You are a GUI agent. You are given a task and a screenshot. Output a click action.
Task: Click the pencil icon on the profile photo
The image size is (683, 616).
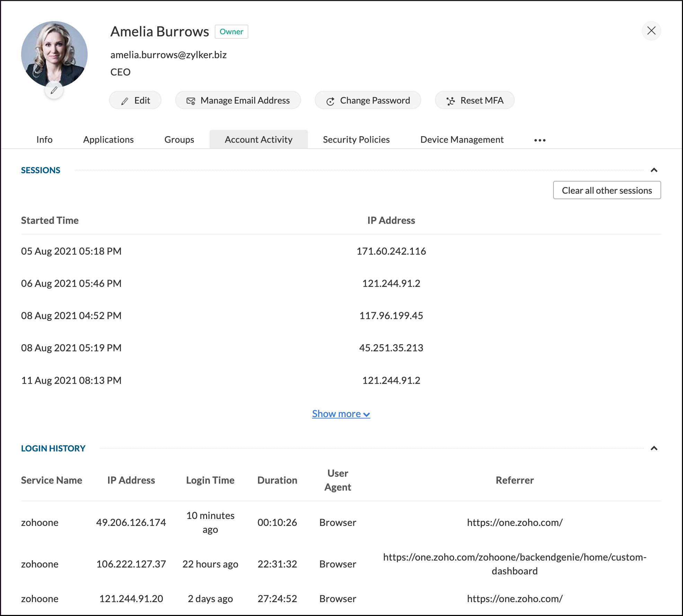54,90
